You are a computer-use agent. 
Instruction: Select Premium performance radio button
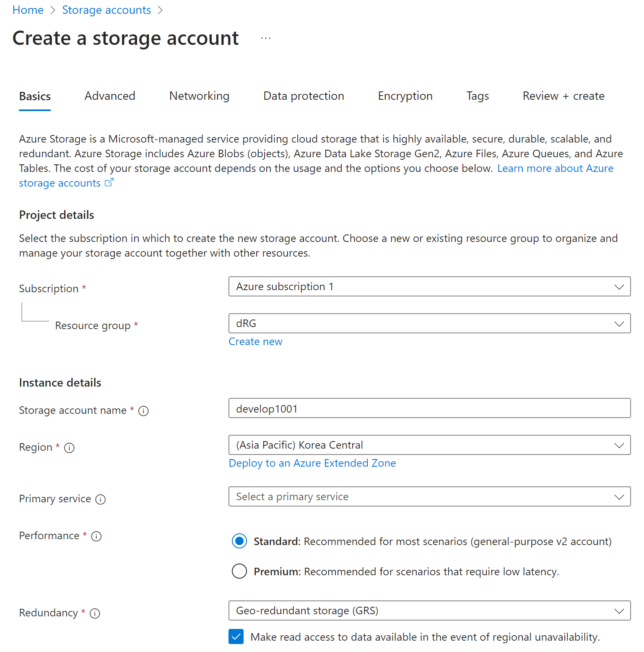click(x=239, y=571)
